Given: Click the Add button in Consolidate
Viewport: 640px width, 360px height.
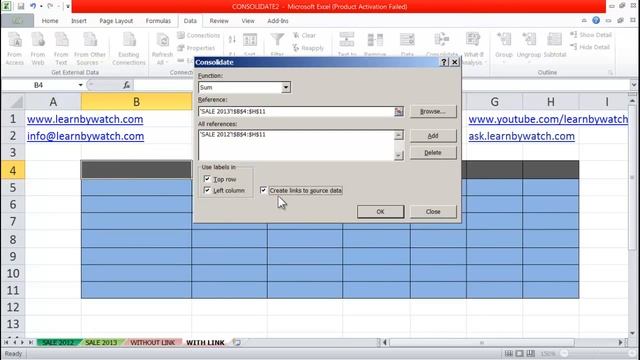Looking at the screenshot, I should pos(433,136).
